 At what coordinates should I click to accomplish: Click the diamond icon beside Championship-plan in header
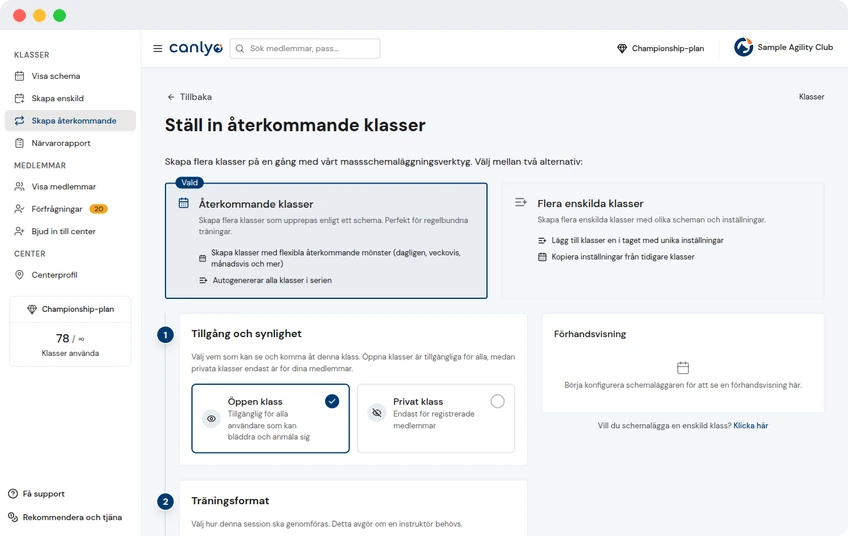point(622,49)
